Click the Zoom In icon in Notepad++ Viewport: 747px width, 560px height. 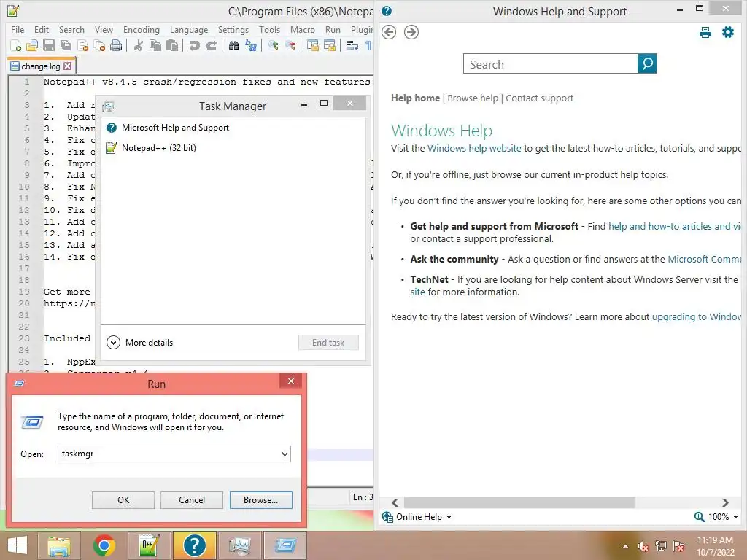[x=273, y=46]
